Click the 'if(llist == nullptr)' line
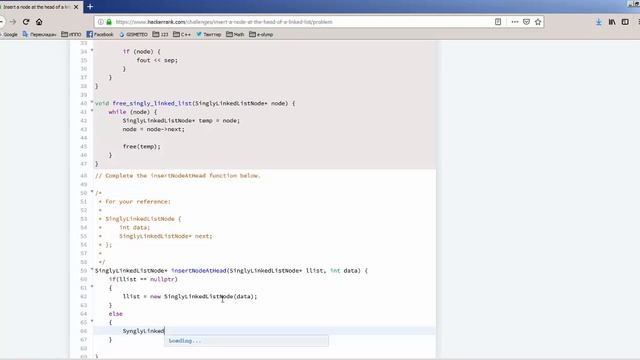The height and width of the screenshot is (360, 640). [143, 280]
